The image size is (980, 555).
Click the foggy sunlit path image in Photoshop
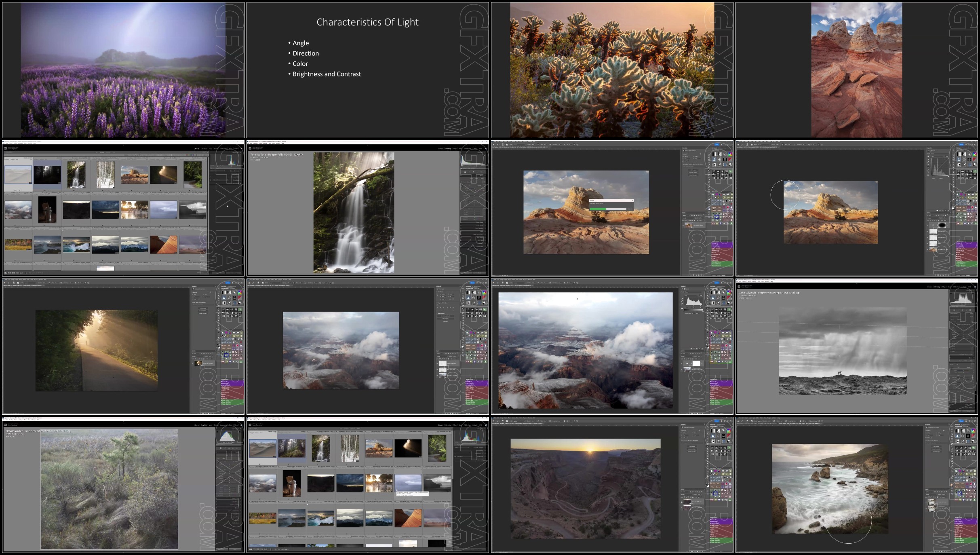[x=97, y=350]
